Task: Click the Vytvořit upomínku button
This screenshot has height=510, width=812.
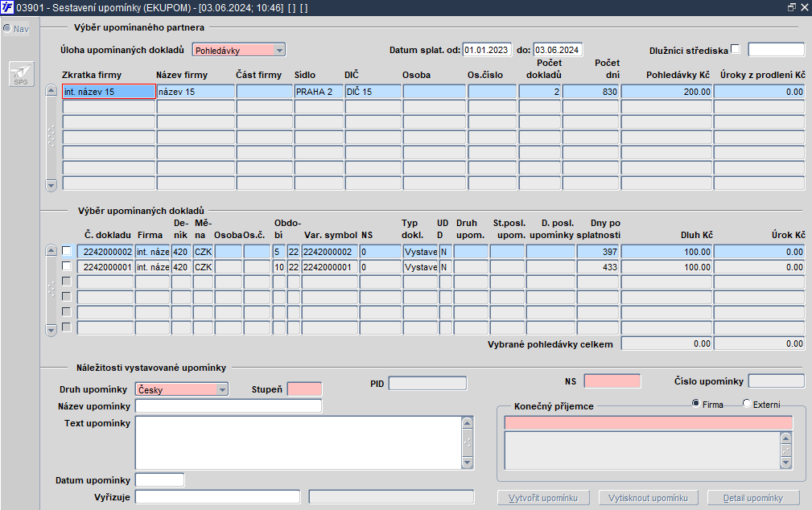Action: click(543, 498)
